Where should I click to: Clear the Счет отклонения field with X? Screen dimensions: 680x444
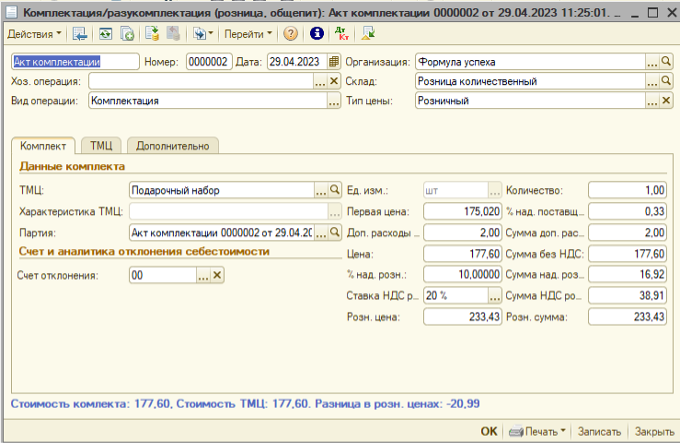pyautogui.click(x=217, y=275)
